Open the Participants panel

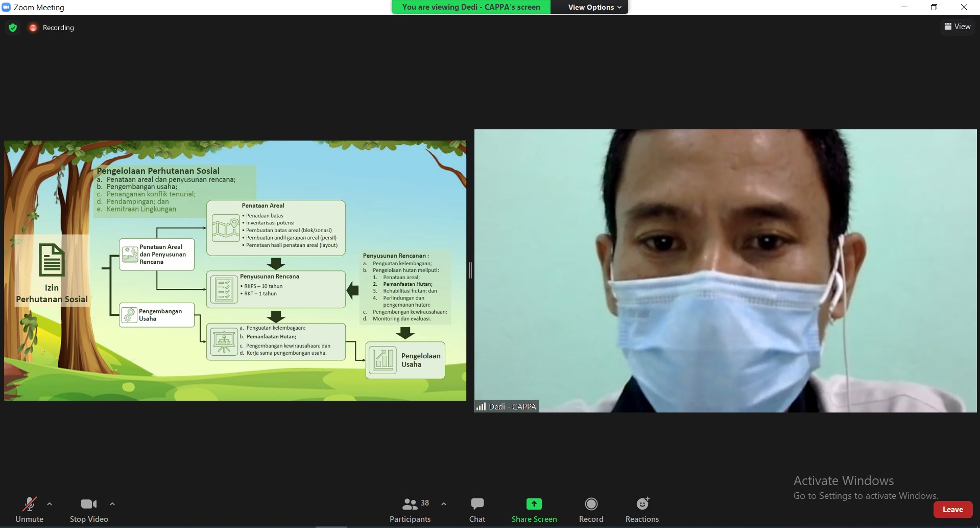coord(410,510)
